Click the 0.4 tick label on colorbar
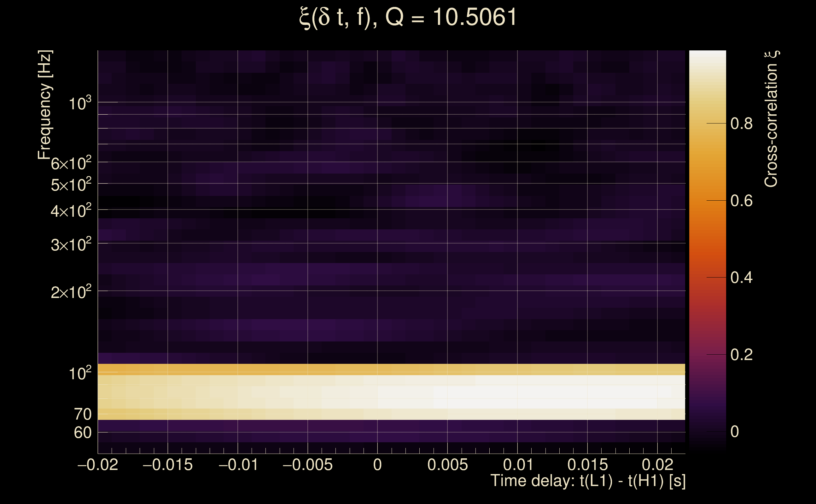The width and height of the screenshot is (816, 504). point(741,278)
